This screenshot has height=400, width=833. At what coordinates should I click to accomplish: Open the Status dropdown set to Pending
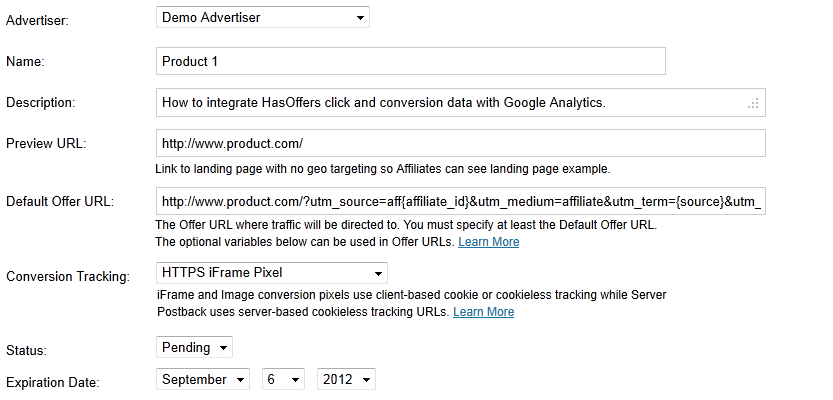pyautogui.click(x=195, y=347)
